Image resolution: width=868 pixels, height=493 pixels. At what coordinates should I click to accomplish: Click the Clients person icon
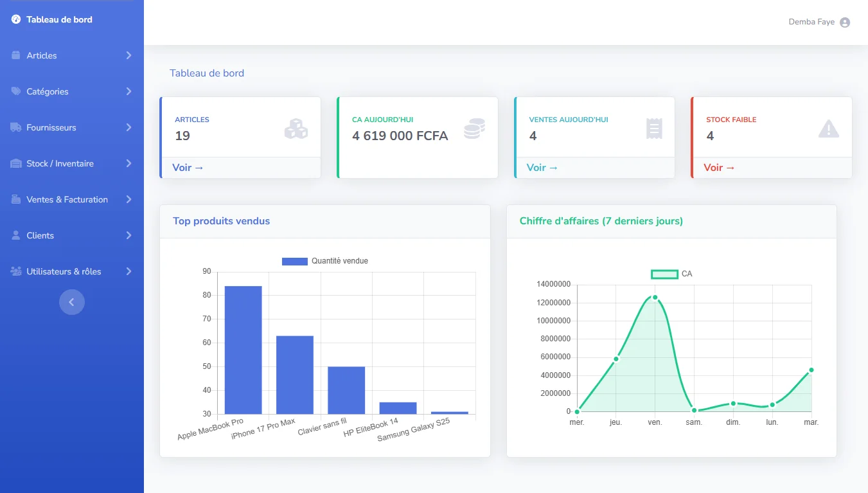click(16, 235)
